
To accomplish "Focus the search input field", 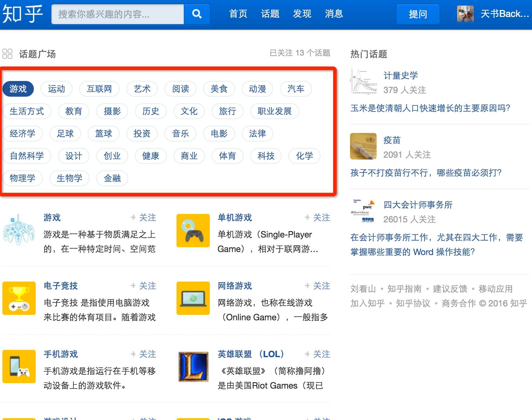I will [x=117, y=14].
